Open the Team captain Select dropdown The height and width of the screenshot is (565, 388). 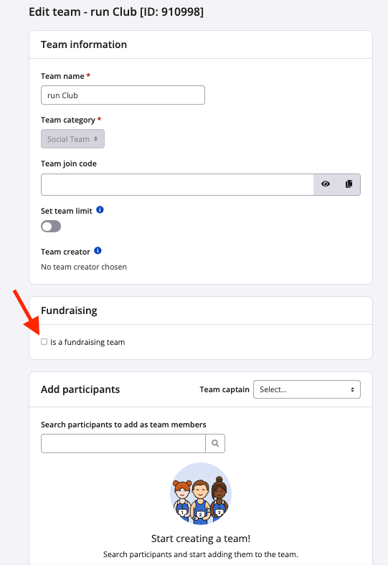pos(307,390)
